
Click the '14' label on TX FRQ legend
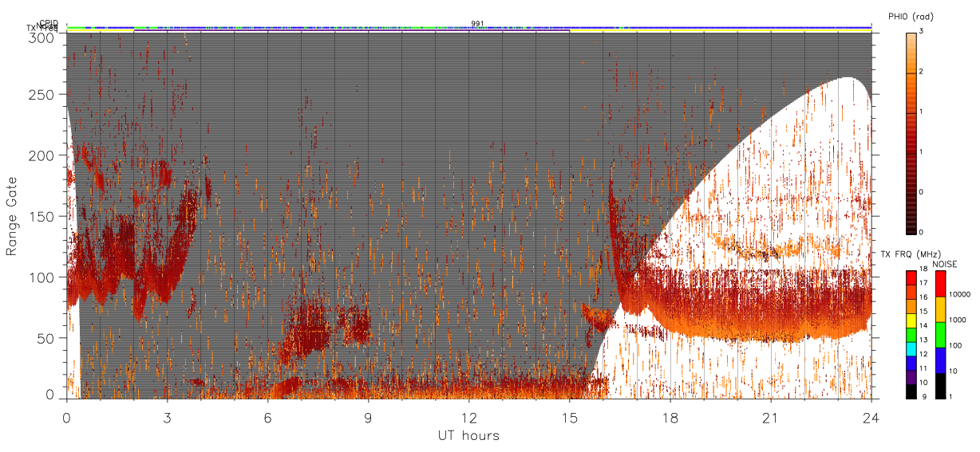pos(923,326)
